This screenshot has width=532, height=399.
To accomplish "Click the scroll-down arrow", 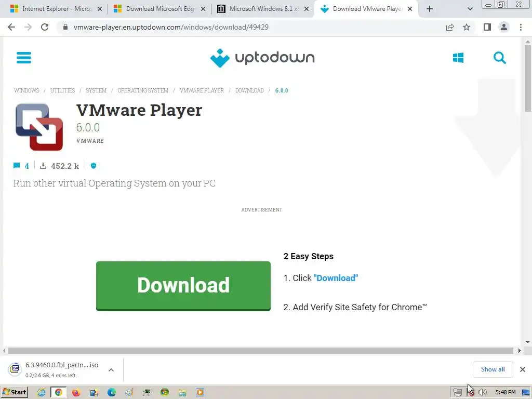I will (528, 342).
